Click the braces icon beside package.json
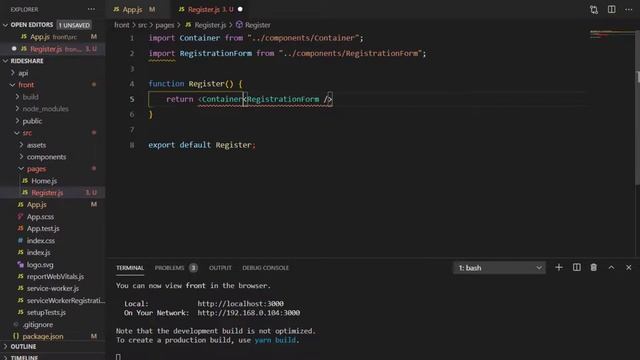 [x=16, y=336]
